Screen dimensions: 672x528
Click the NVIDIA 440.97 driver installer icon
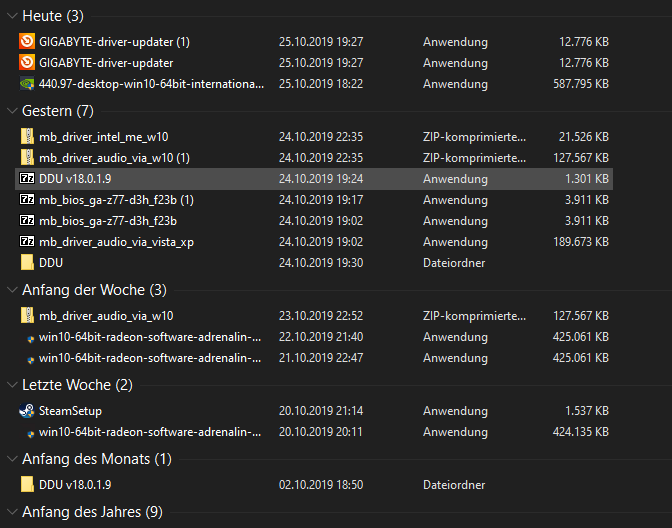tap(27, 84)
